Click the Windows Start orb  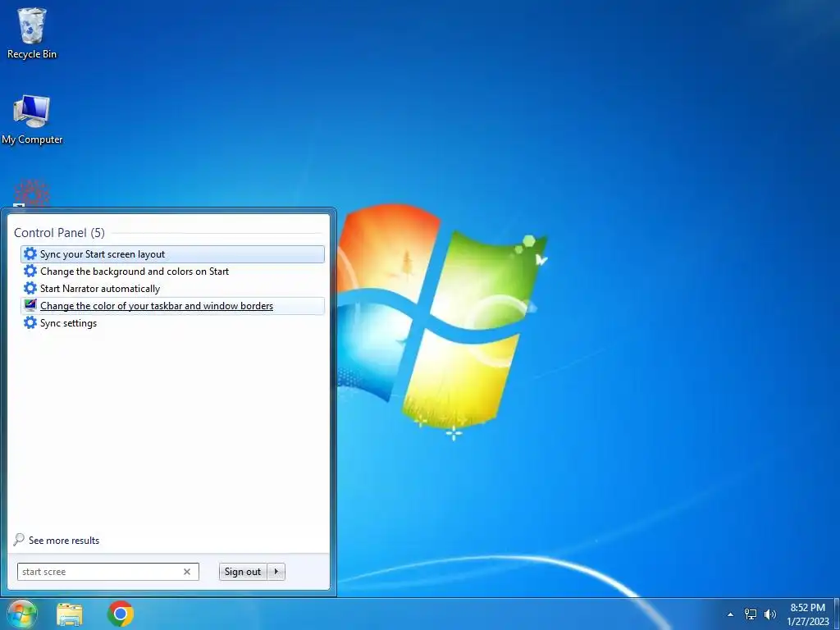coord(21,614)
